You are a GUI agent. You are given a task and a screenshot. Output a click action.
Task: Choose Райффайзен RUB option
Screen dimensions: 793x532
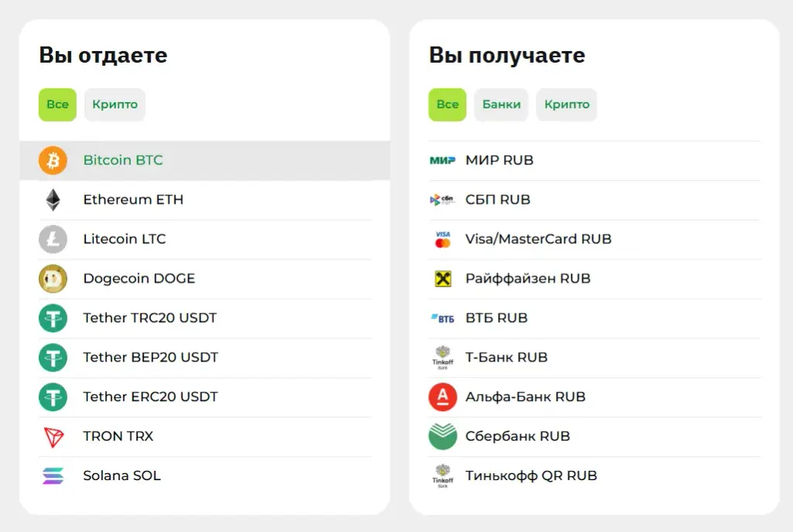(x=595, y=279)
